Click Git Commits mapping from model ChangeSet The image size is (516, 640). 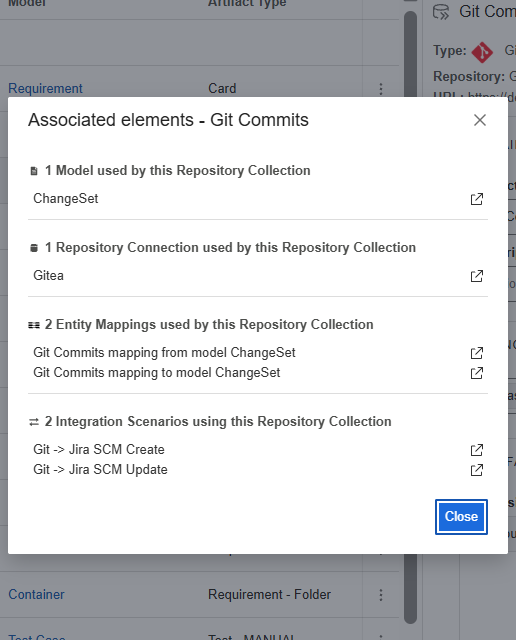[164, 353]
